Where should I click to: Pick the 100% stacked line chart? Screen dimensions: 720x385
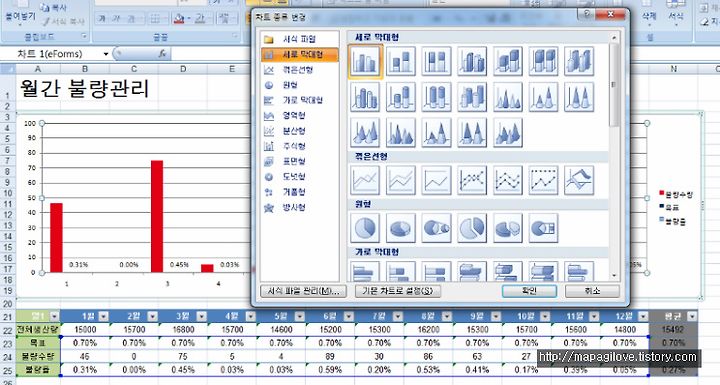click(x=436, y=180)
